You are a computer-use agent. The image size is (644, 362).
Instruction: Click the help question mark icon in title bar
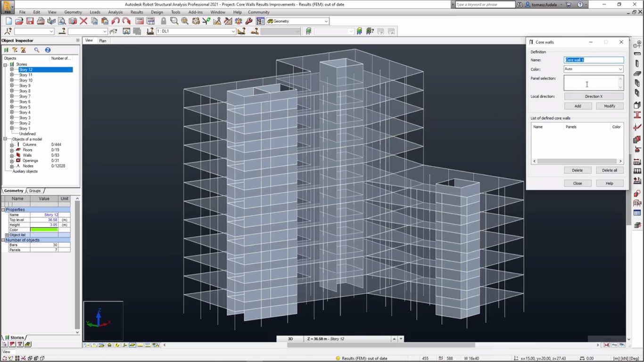click(x=580, y=4)
